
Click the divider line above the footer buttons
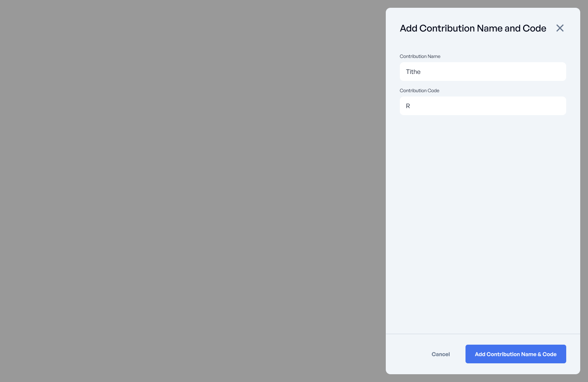coord(482,334)
